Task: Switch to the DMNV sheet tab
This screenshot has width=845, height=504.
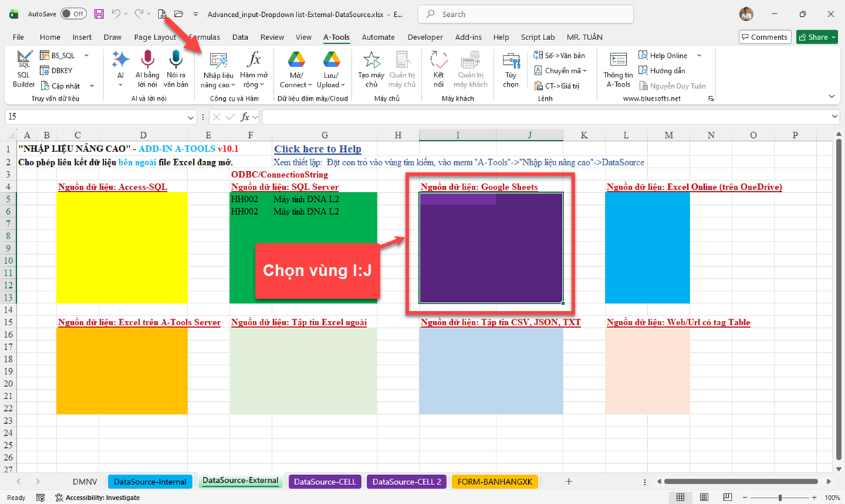Action: click(x=84, y=481)
